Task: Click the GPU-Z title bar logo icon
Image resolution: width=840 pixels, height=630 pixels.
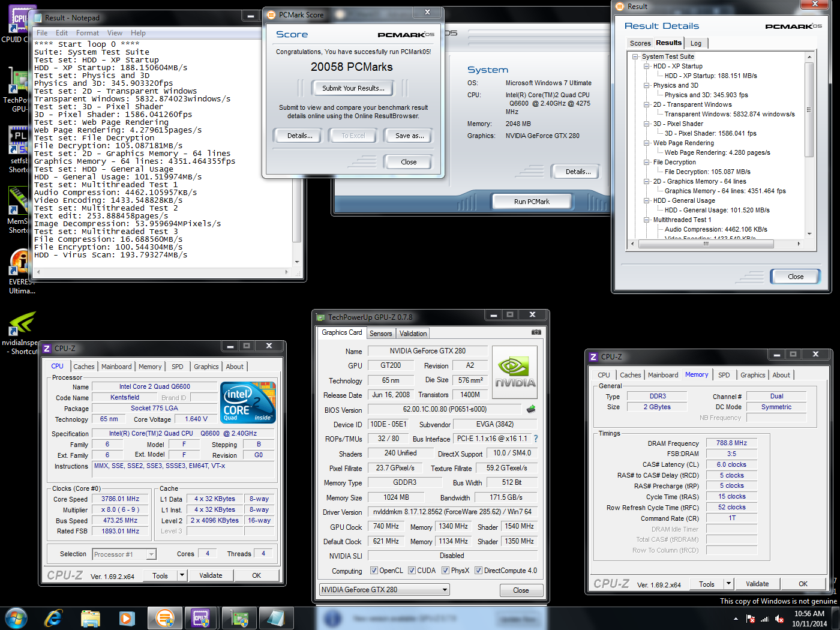Action: click(x=320, y=317)
